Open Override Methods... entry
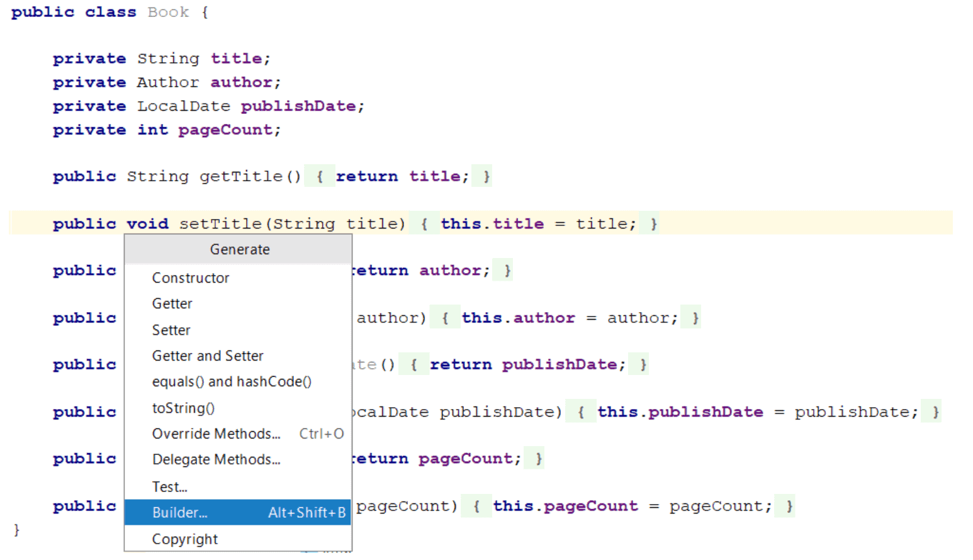The width and height of the screenshot is (973, 560). click(x=237, y=434)
